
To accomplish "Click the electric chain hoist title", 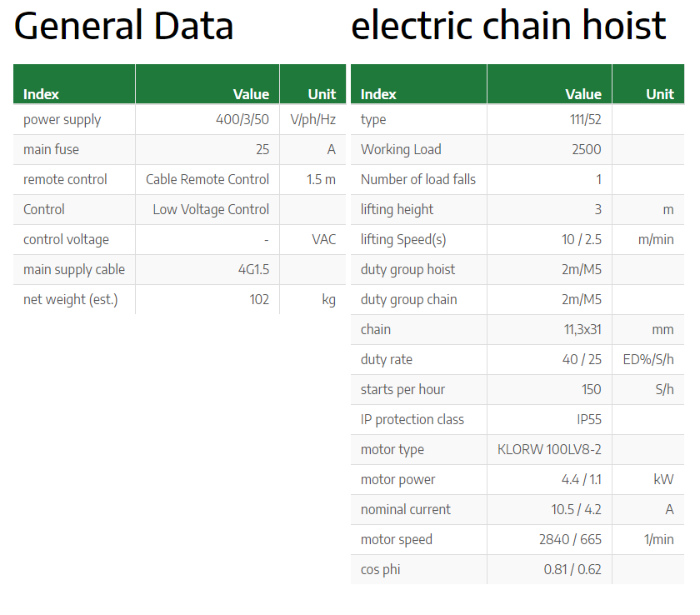I will (508, 26).
